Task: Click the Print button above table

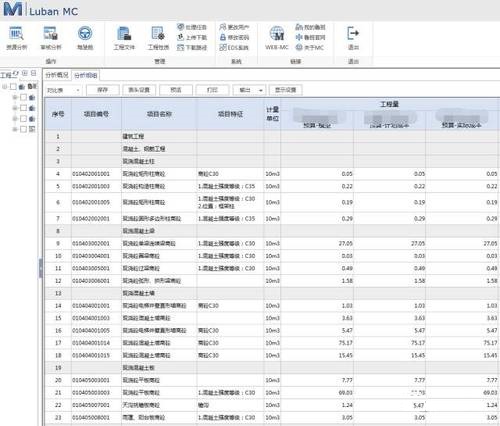Action: click(212, 90)
